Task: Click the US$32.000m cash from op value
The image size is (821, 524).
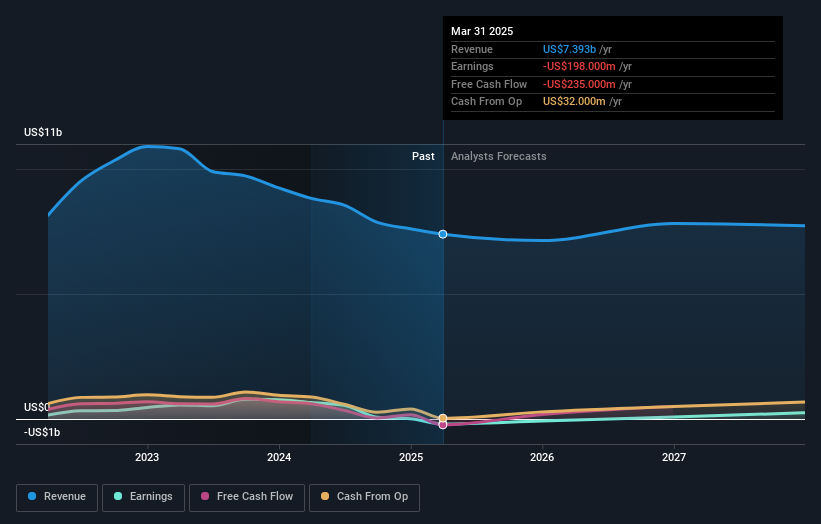Action: click(x=574, y=102)
